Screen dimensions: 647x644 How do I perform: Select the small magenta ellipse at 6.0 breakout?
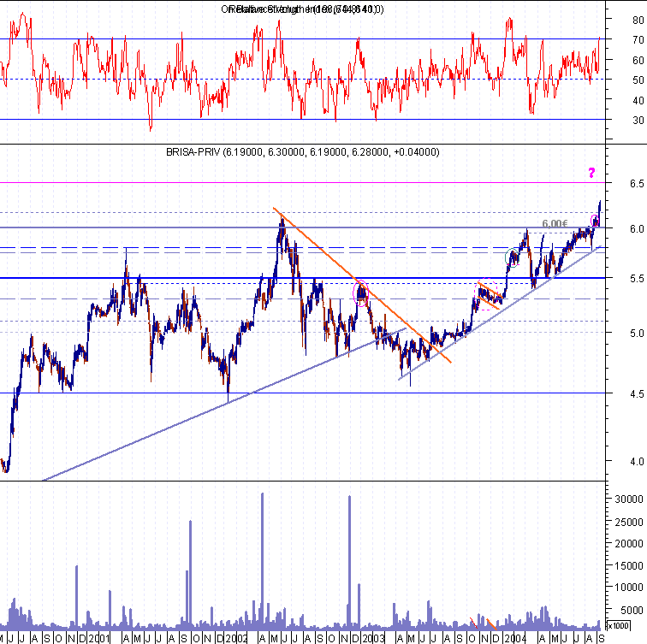pos(595,220)
